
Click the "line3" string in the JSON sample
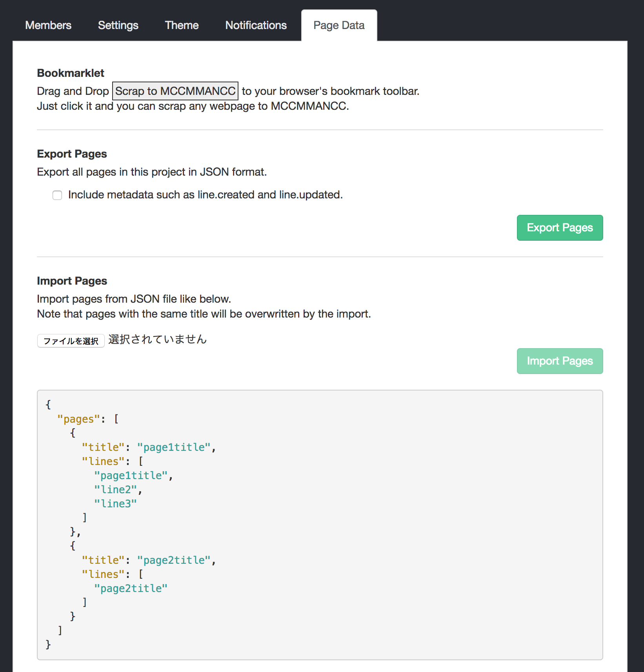(115, 504)
